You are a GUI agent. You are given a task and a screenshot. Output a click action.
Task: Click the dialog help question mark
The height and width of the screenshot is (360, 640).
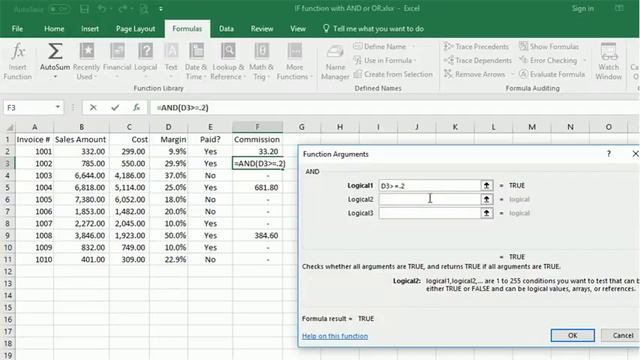(x=609, y=154)
